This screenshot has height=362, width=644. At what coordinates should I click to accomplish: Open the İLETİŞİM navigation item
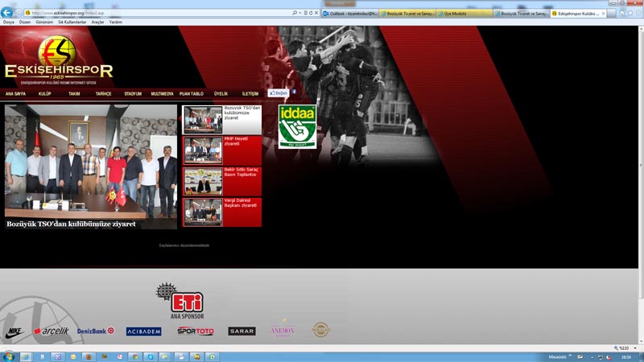(250, 94)
